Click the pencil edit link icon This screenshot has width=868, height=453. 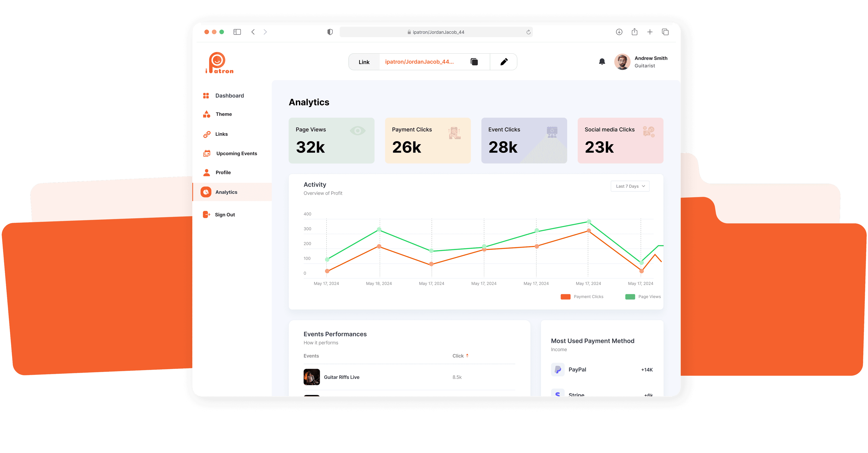(x=504, y=62)
